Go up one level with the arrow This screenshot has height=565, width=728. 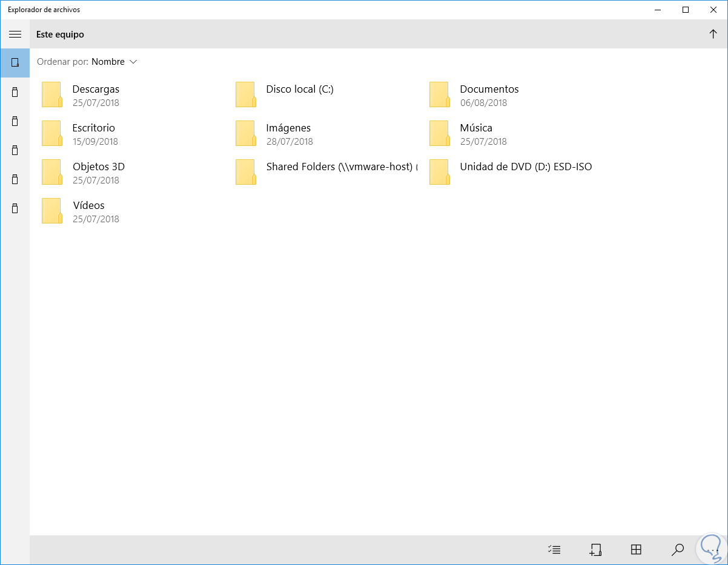(x=713, y=35)
